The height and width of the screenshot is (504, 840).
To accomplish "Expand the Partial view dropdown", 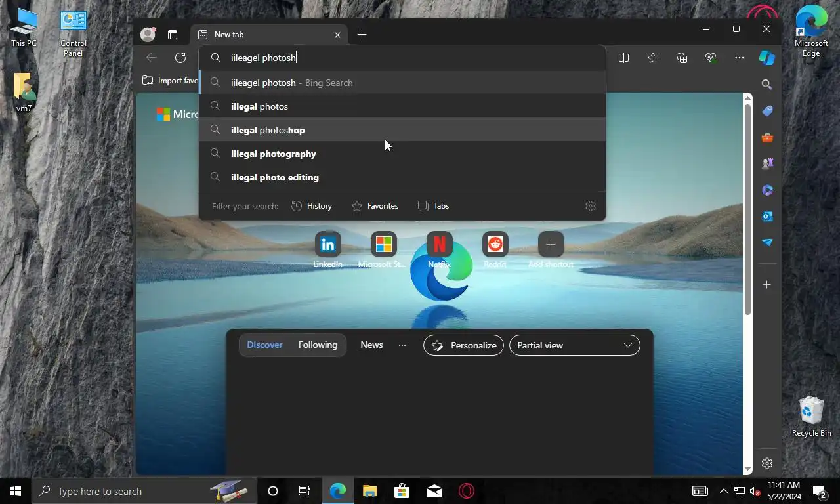I will click(574, 345).
